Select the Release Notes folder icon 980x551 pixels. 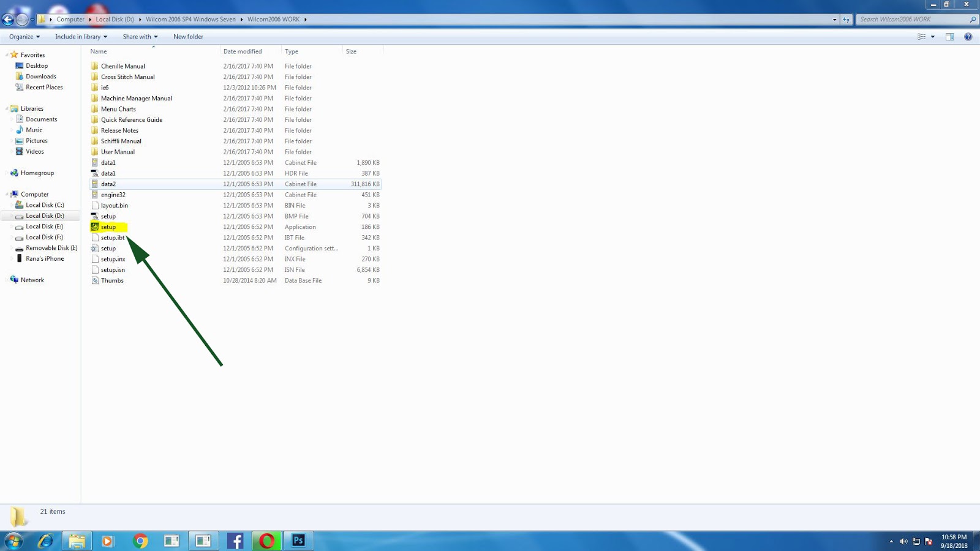pos(95,130)
